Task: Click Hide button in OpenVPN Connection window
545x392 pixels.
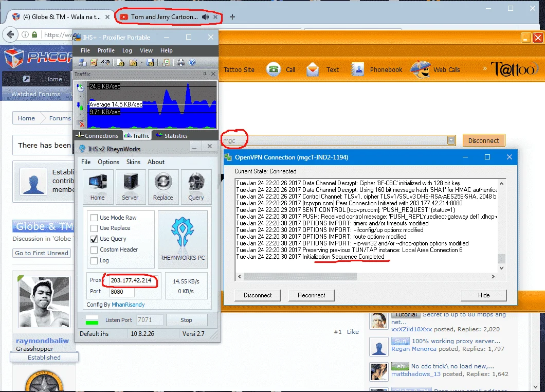Action: (483, 295)
